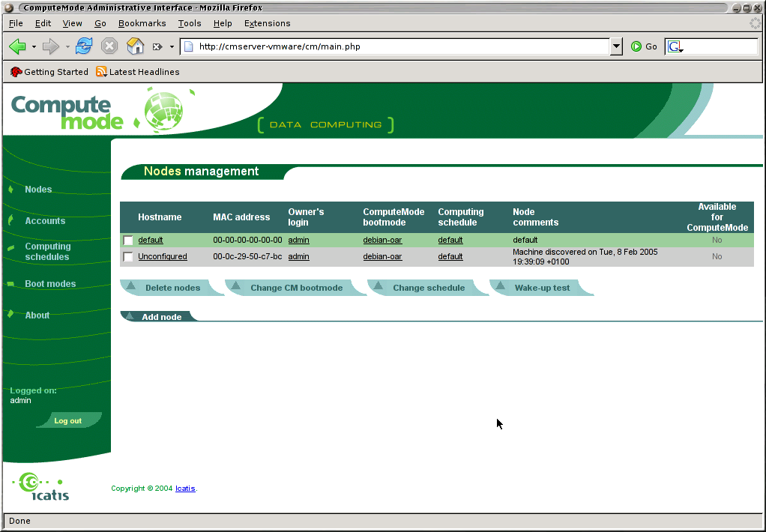The width and height of the screenshot is (766, 532).
Task: Click the triangle icon on Change schedule
Action: 378,285
